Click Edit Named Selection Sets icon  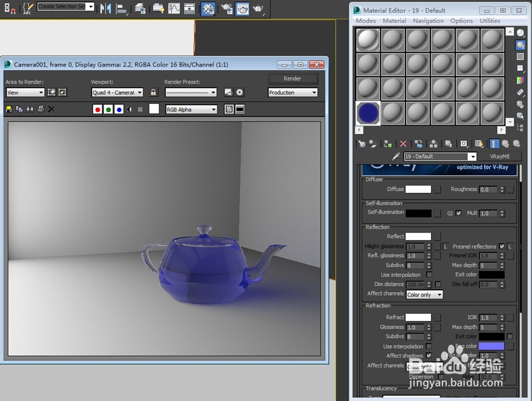click(28, 8)
